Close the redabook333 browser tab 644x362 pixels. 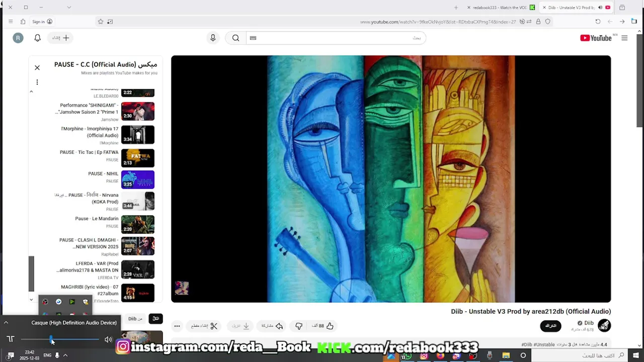coord(469,8)
